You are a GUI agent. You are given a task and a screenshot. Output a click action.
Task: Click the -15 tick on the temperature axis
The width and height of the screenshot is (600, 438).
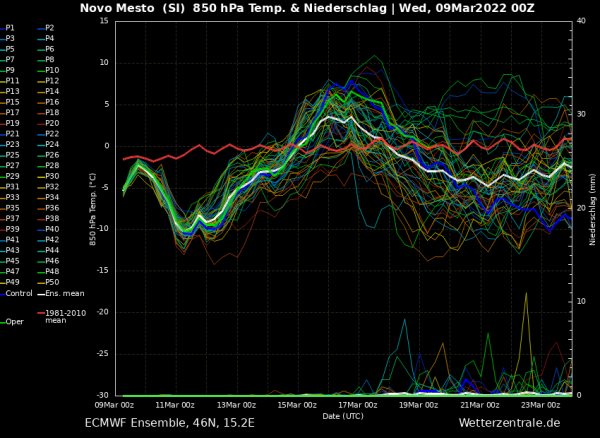103,271
